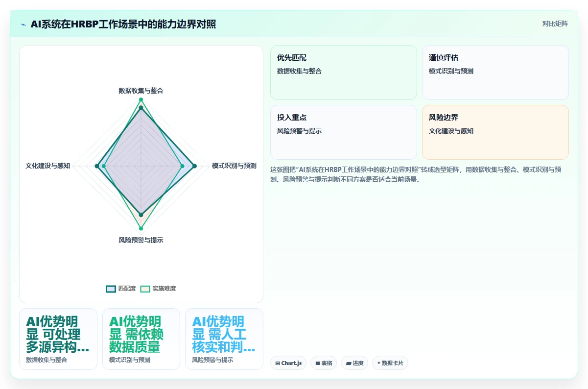Click the 风险边界 card heading
Viewport: 588px width, 389px height.
click(x=444, y=118)
